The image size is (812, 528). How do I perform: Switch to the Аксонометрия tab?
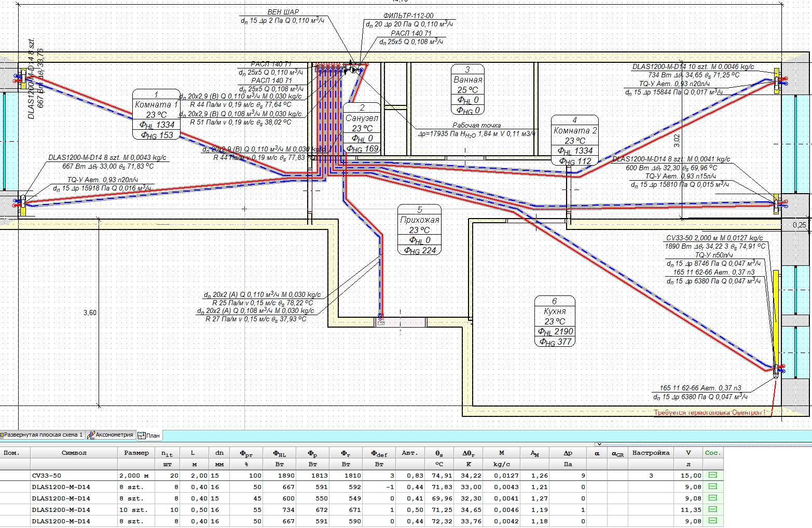111,435
